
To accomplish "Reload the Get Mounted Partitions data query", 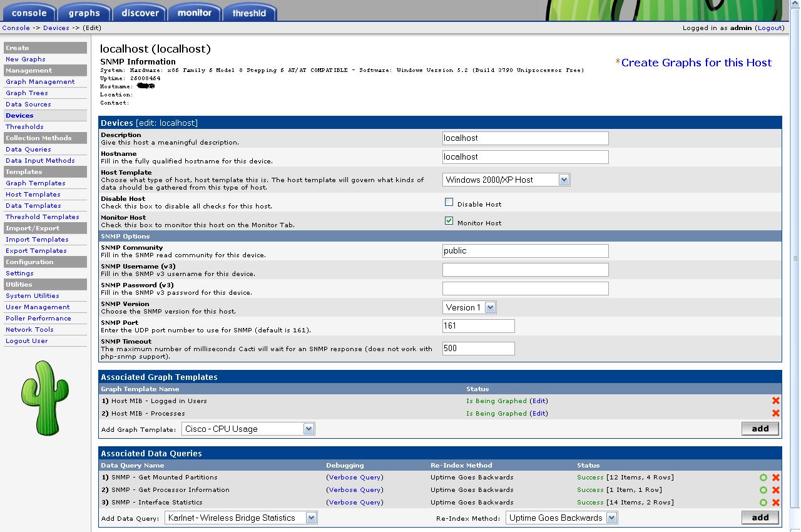I will [x=763, y=478].
